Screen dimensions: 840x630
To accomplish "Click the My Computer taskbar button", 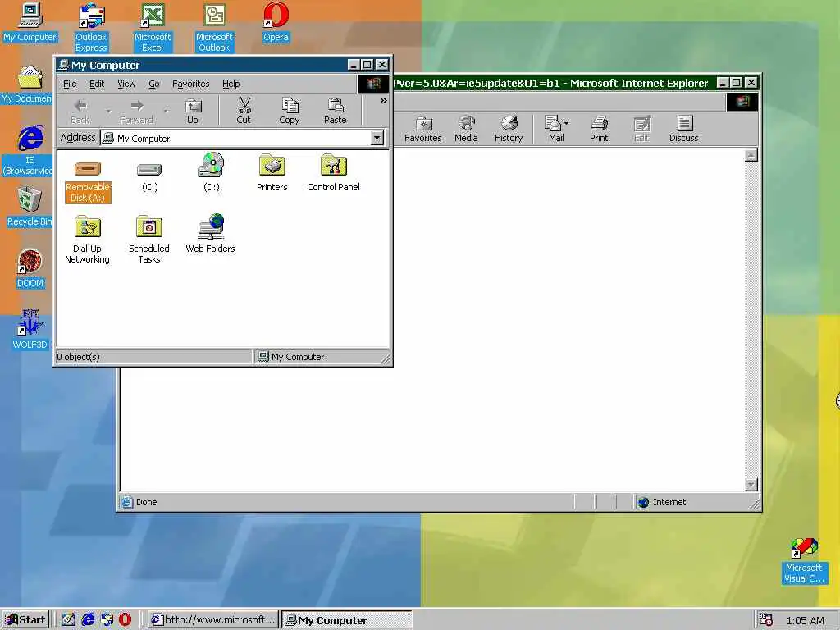I will pos(347,620).
